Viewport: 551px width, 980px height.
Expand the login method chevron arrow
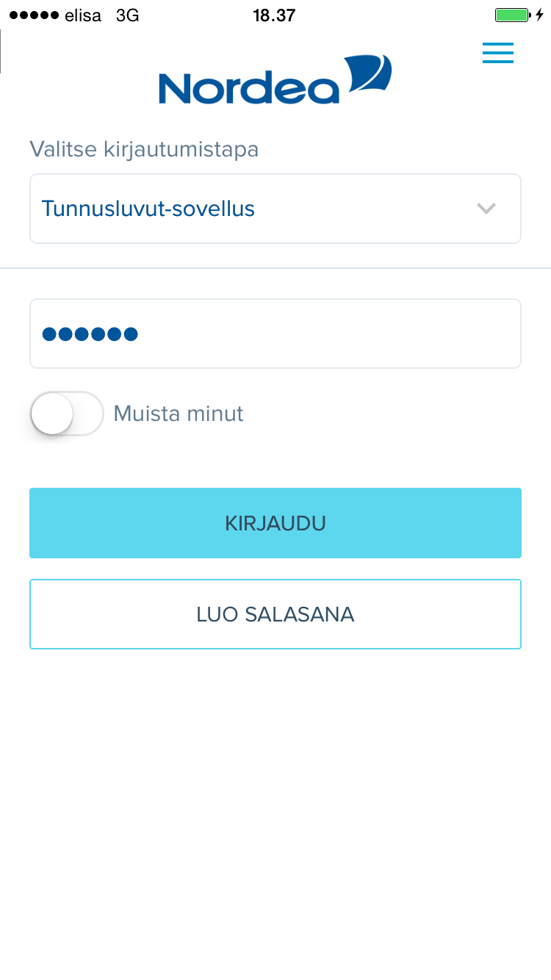pyautogui.click(x=486, y=209)
